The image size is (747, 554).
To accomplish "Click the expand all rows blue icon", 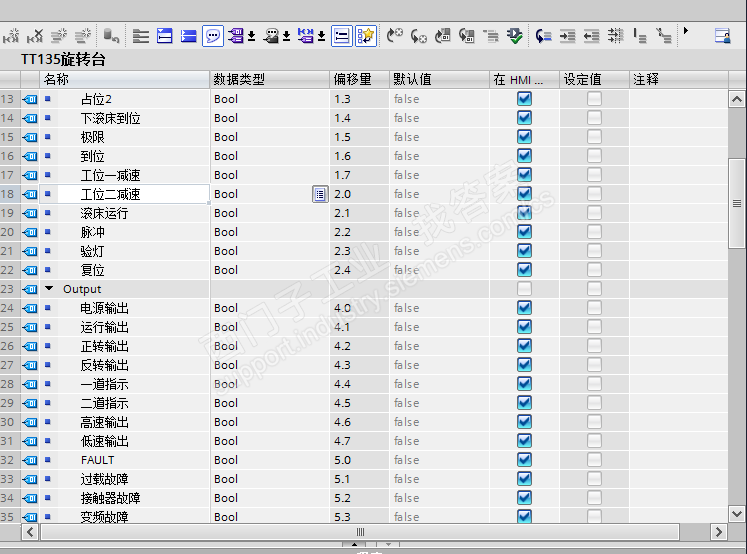I will pos(165,36).
